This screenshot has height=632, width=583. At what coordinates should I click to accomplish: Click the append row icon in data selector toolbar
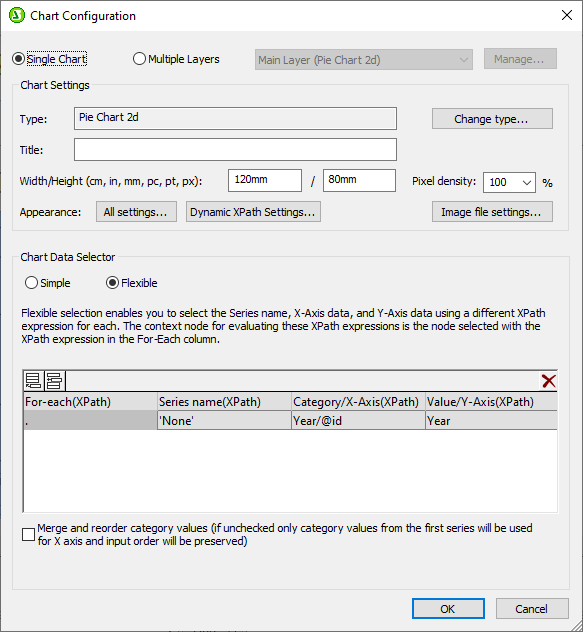pos(33,381)
